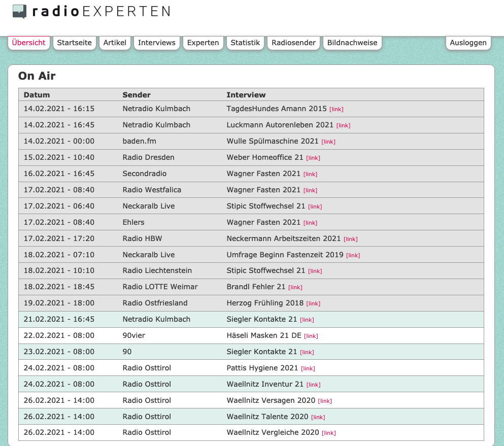Go to the Startseite tab
This screenshot has width=504, height=446.
click(74, 43)
